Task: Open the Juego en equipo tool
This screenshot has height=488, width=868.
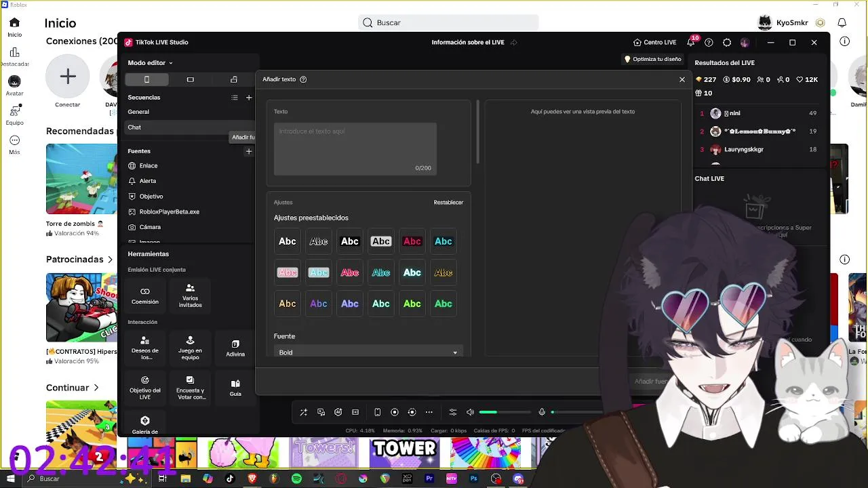Action: click(190, 348)
